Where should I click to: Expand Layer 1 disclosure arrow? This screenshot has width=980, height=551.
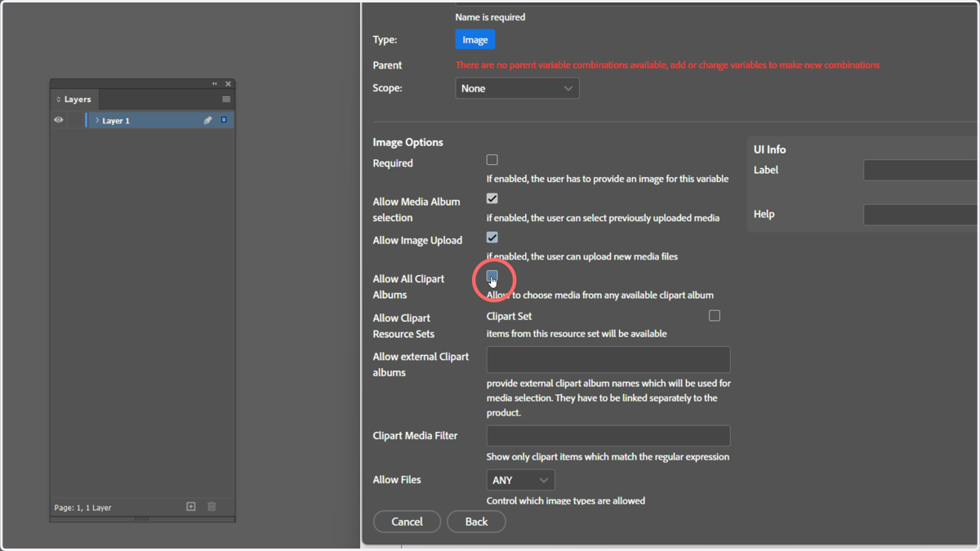pos(97,120)
